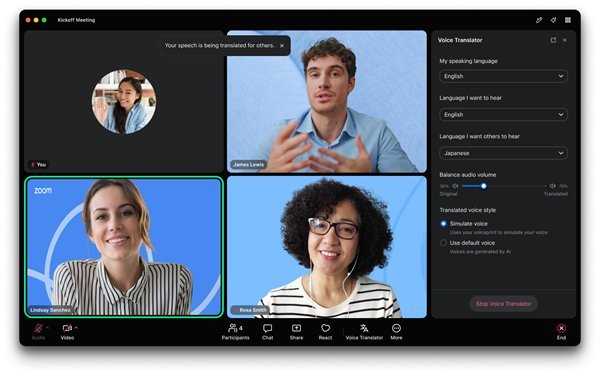Image resolution: width=600 pixels, height=375 pixels.
Task: Open the React heart menu
Action: pyautogui.click(x=325, y=331)
